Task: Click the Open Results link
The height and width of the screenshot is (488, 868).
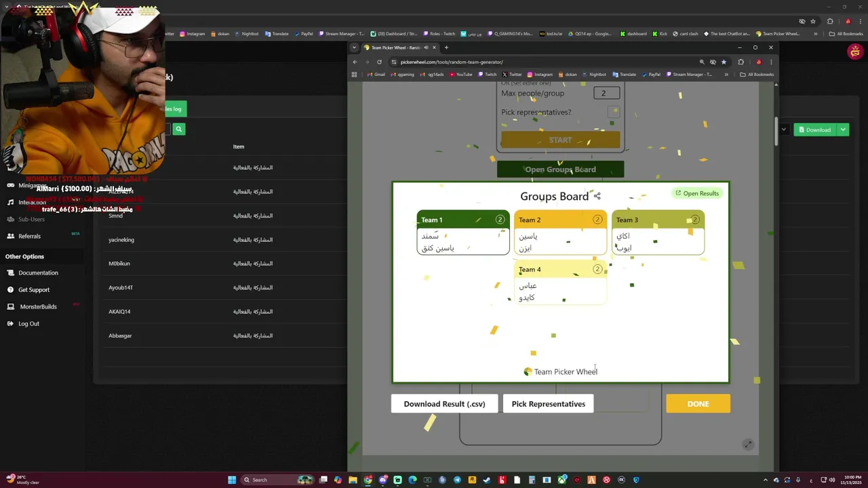Action: (x=697, y=193)
